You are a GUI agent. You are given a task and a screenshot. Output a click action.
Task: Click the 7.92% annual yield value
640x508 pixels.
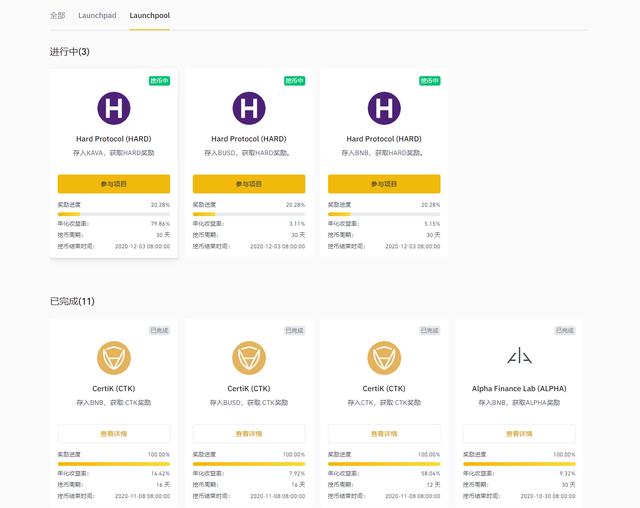pos(297,474)
